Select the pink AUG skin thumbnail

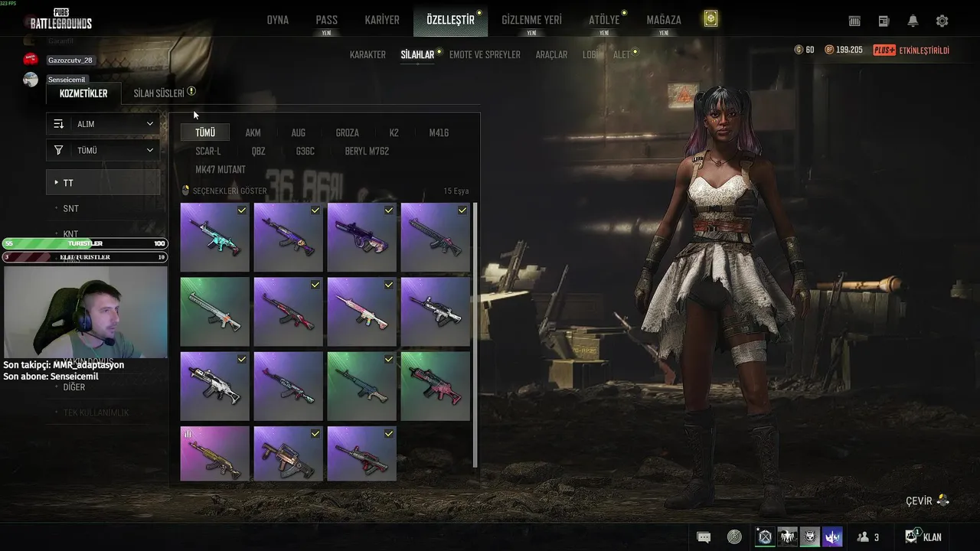(x=361, y=237)
